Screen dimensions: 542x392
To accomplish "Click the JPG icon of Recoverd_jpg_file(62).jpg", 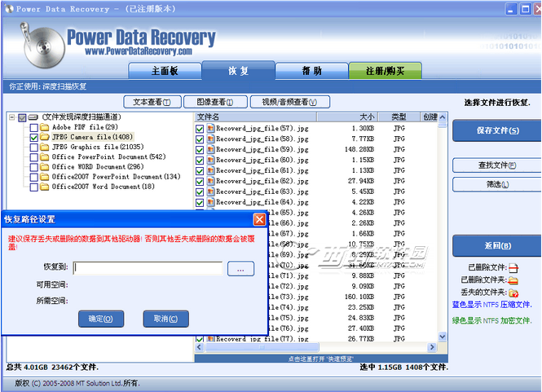I will click(x=210, y=181).
